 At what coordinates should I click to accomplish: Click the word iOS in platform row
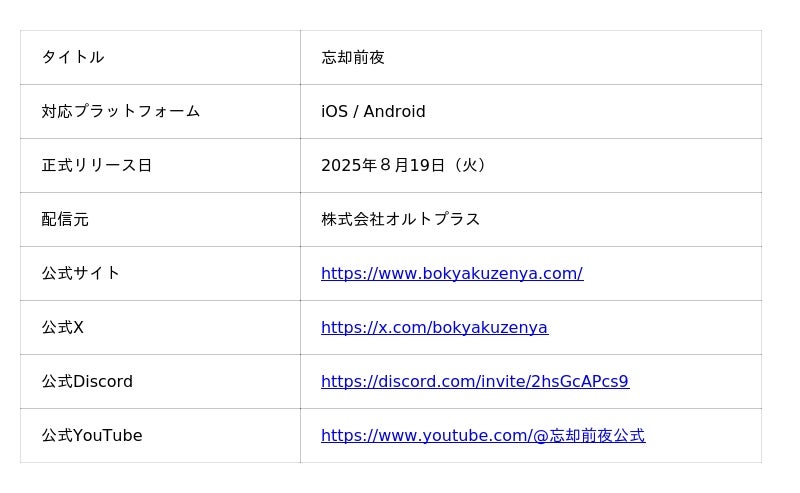[x=334, y=112]
